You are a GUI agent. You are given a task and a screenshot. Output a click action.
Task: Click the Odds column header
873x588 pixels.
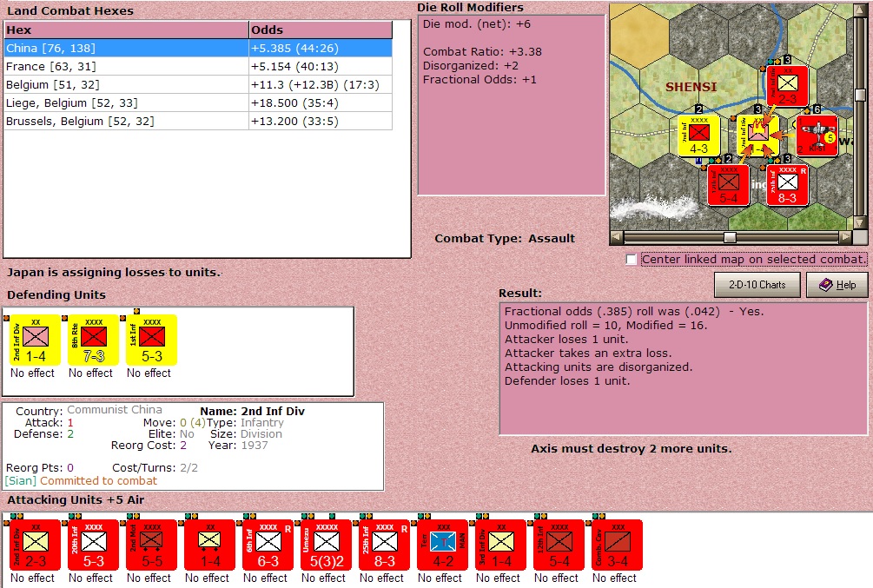(321, 30)
